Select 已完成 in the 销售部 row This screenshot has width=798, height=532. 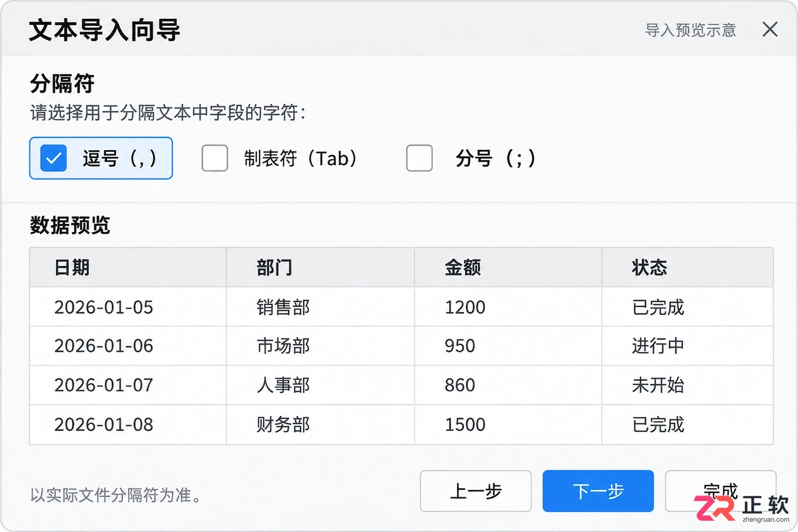pos(688,307)
